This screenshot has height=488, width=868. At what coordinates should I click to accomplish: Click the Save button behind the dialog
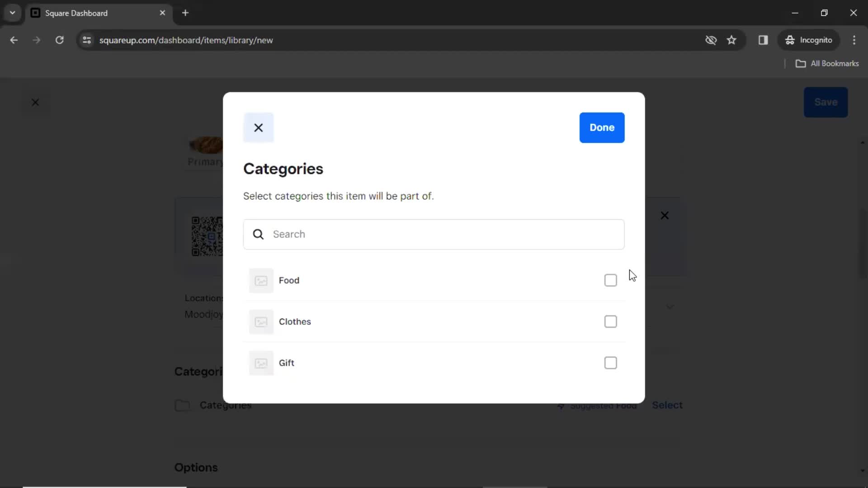pyautogui.click(x=826, y=102)
